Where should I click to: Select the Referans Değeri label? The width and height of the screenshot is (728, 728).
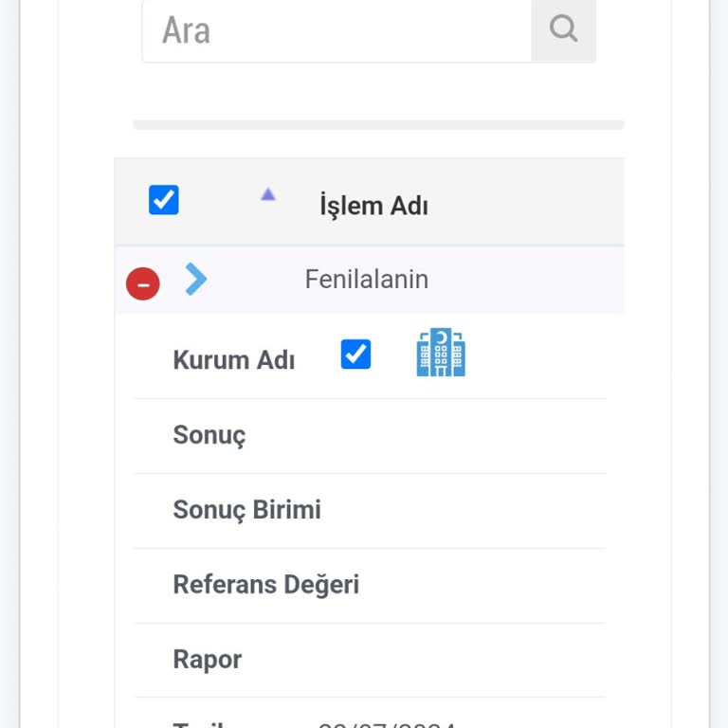click(x=266, y=585)
